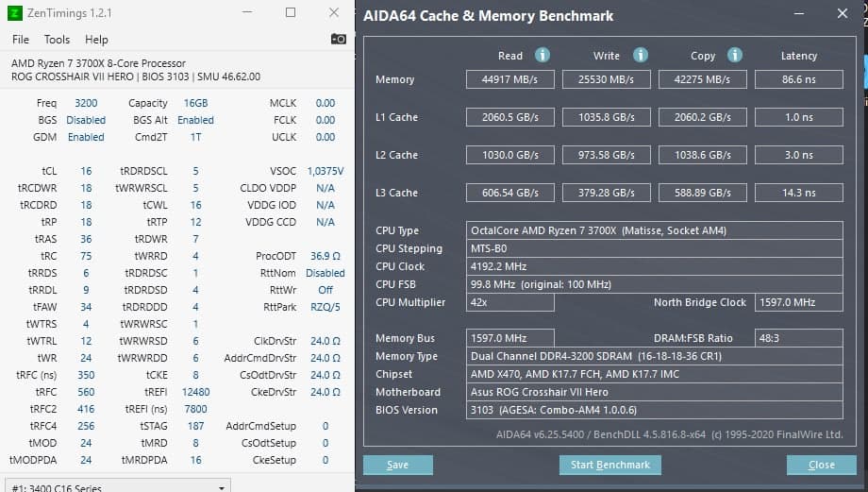Click the Memory Bus 1597.0 MHz field
The image size is (868, 492).
[509, 338]
